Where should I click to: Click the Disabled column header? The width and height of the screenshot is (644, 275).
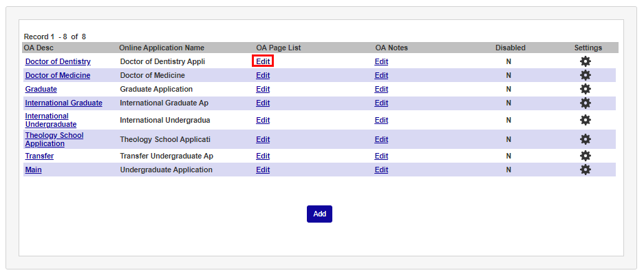(510, 48)
